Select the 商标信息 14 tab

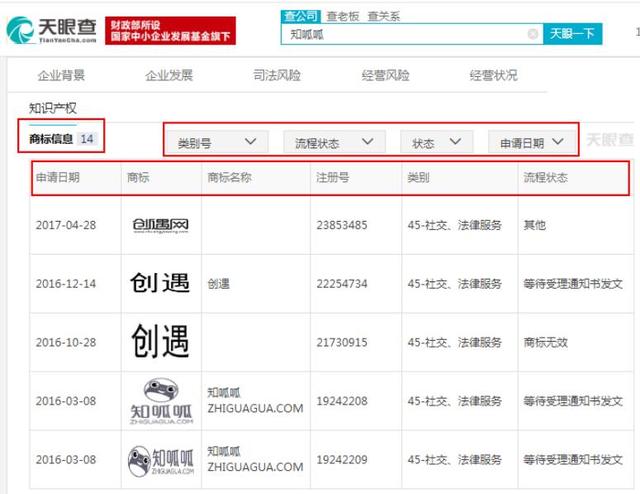[x=62, y=139]
